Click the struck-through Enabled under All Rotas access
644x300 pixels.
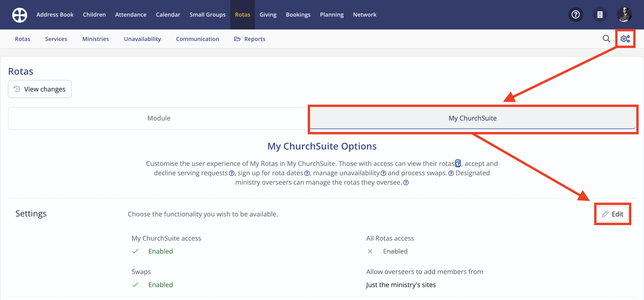pos(395,251)
